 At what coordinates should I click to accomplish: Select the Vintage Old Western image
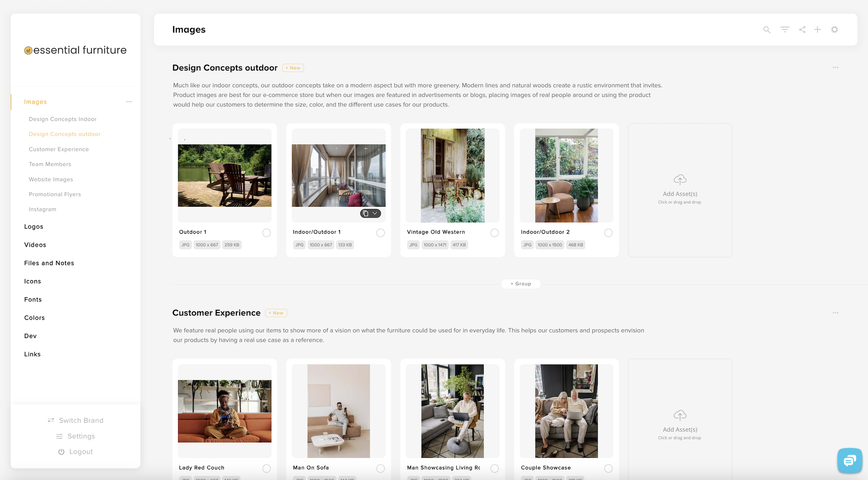pyautogui.click(x=495, y=233)
